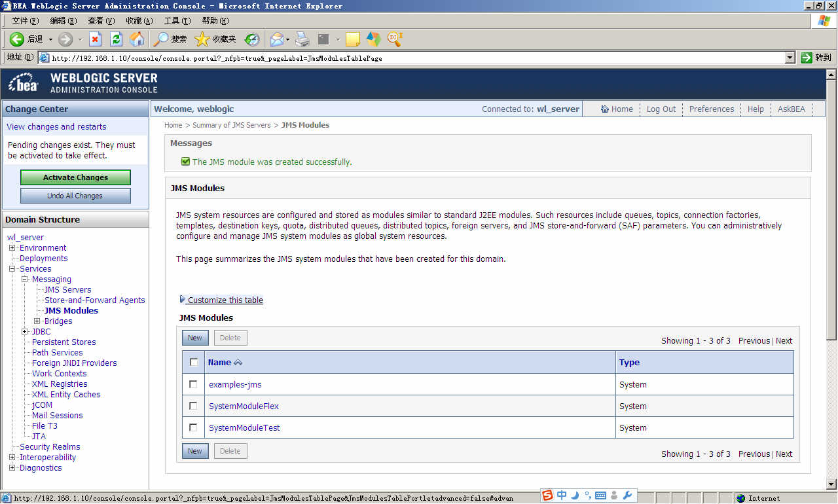Collapse the Services tree node

point(12,269)
